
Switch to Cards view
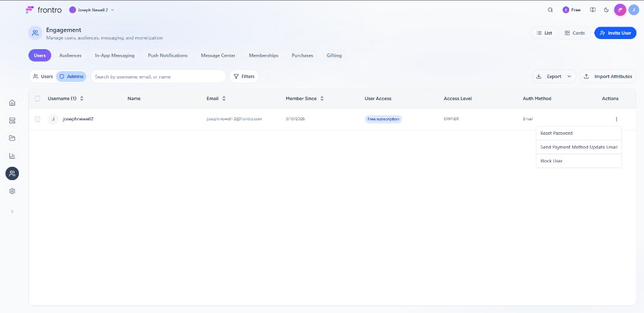click(575, 33)
